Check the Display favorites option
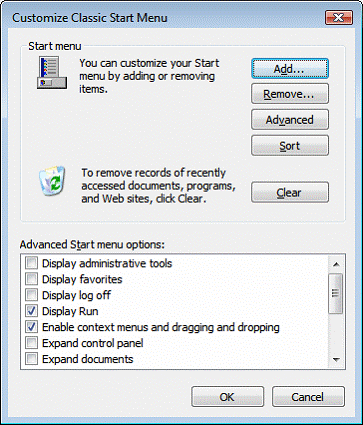Image resolution: width=363 pixels, height=425 pixels. (x=32, y=279)
